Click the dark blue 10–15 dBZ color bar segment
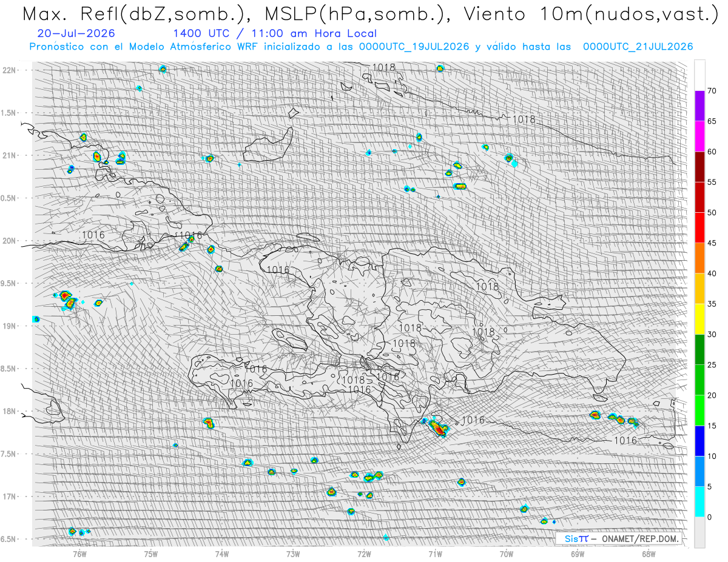The image size is (728, 562). coord(699,441)
